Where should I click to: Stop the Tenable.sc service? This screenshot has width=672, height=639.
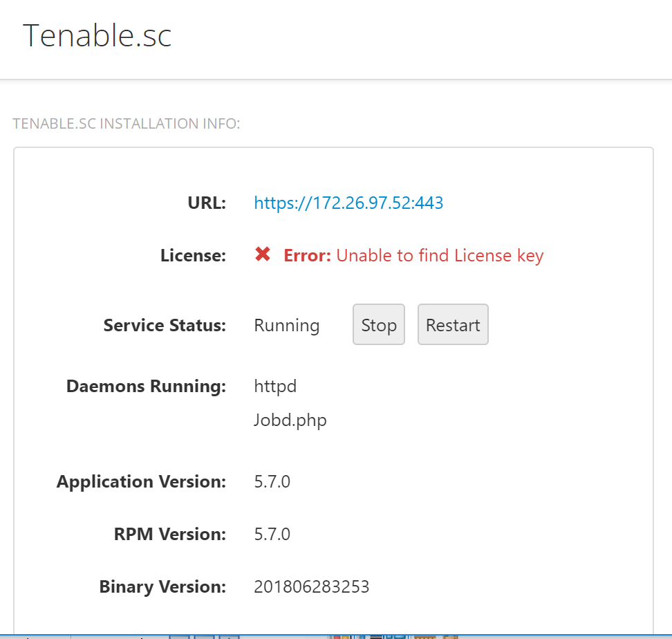point(379,324)
